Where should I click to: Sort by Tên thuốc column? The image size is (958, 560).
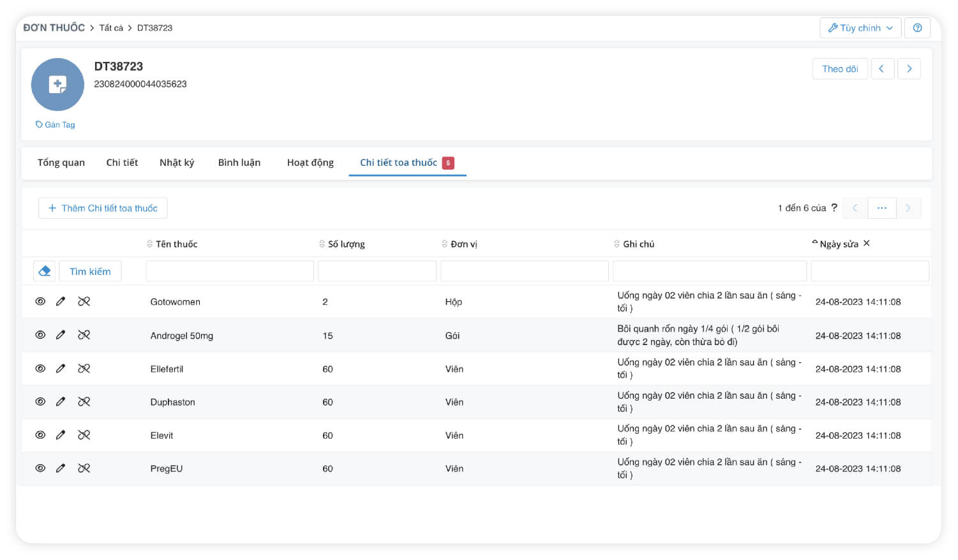point(172,244)
